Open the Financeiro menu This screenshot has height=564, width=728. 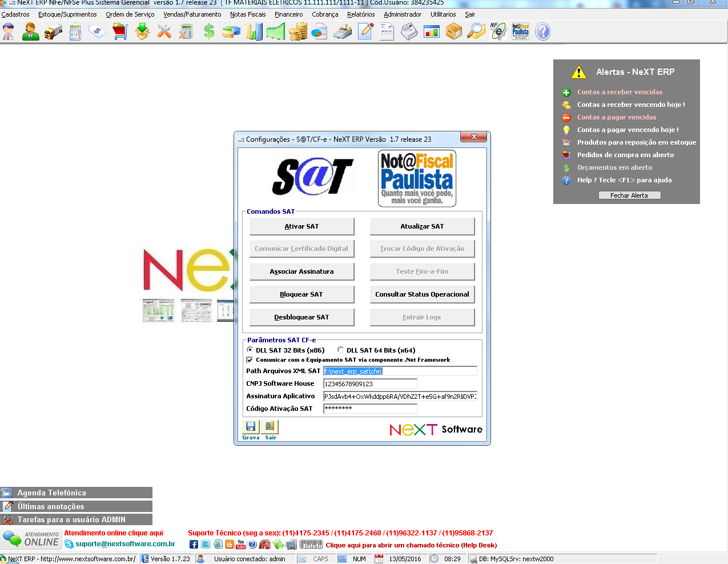289,14
